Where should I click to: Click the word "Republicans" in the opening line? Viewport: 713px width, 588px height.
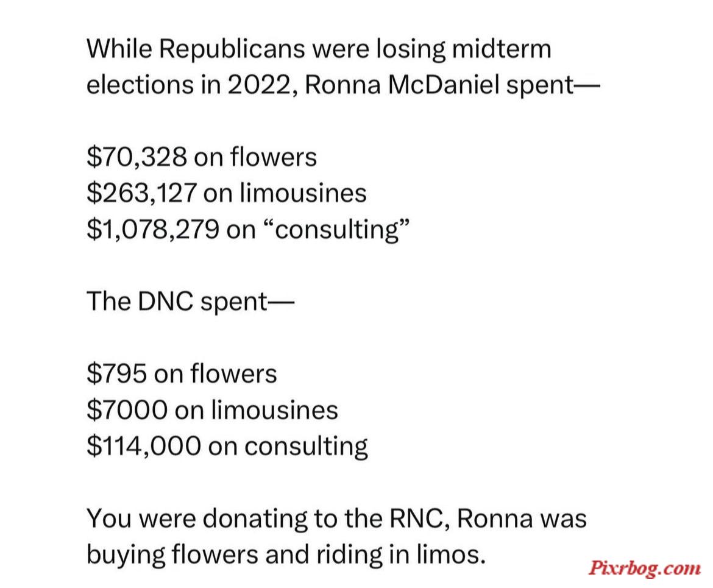[232, 49]
